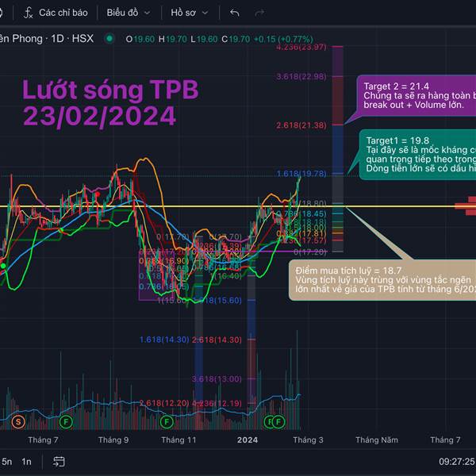Click the rightmost F marker near 2024
This screenshot has width=476, height=476.
click(278, 422)
